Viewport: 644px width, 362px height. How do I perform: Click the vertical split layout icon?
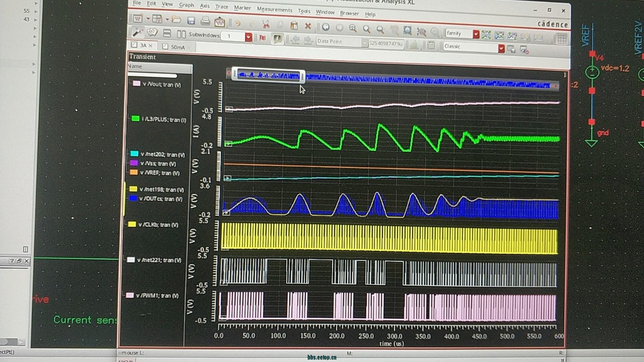tap(182, 34)
